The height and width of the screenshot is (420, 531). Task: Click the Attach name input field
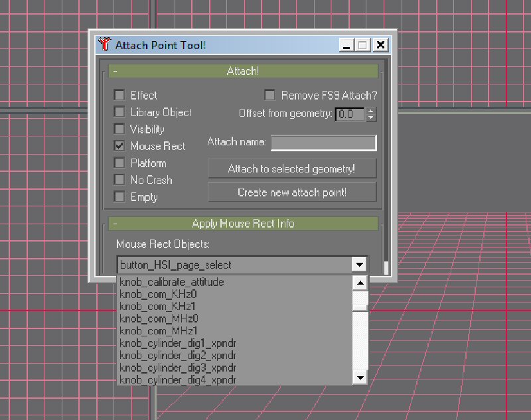323,143
